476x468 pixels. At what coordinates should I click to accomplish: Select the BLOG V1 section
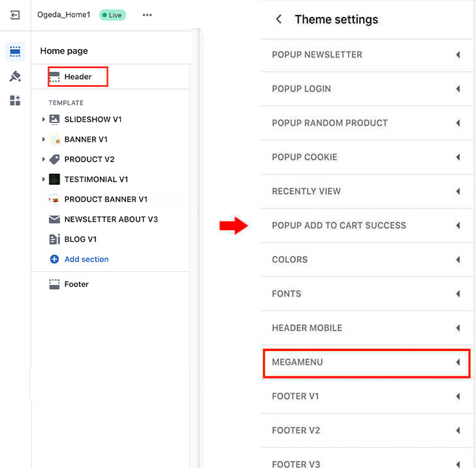click(x=80, y=239)
